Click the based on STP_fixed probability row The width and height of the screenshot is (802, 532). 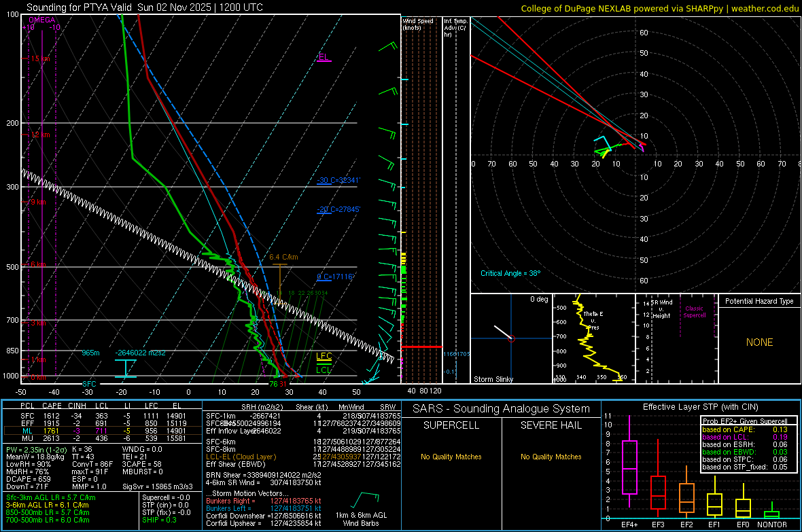click(745, 467)
